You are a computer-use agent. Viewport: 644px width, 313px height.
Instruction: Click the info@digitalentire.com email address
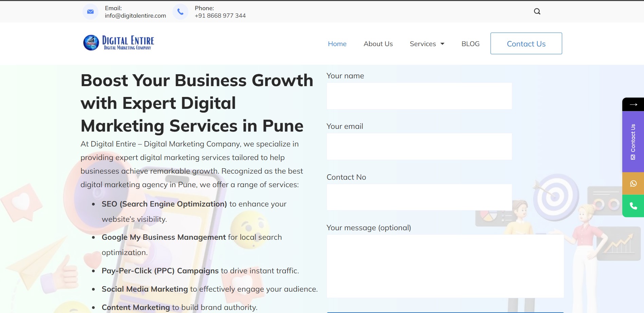point(135,16)
